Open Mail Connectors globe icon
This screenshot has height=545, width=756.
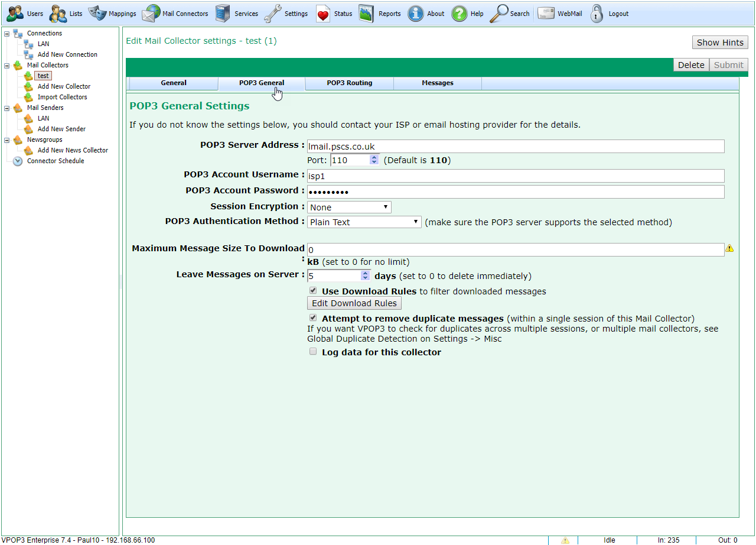coord(151,14)
